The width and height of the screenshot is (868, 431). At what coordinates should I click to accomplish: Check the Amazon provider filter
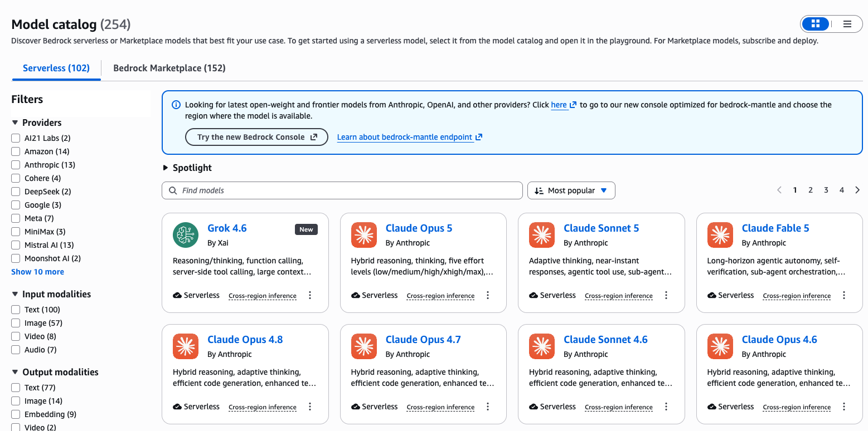[16, 151]
